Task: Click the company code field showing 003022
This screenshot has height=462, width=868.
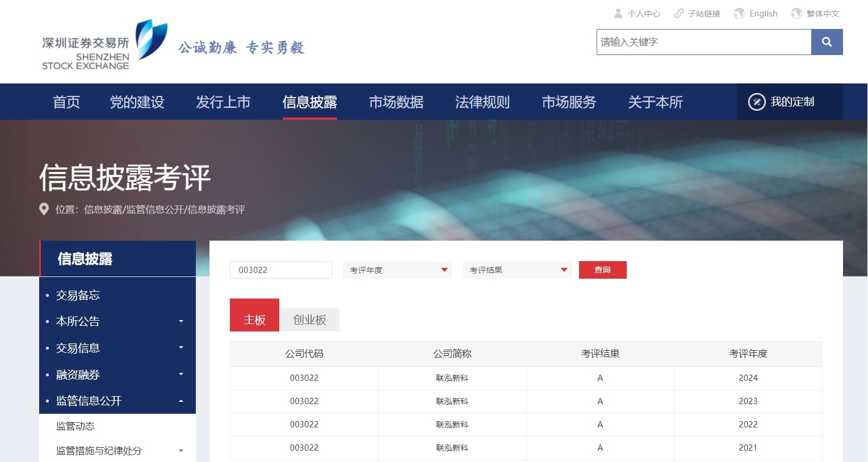Action: (x=280, y=270)
